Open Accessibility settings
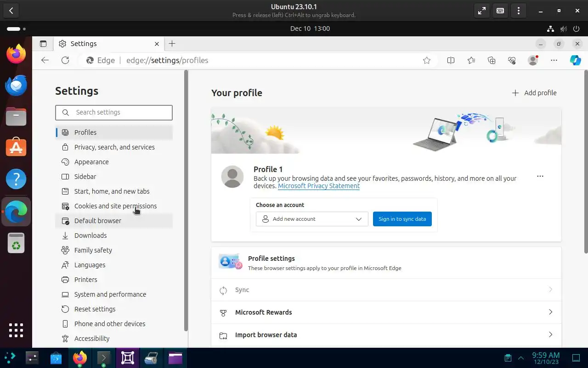 114,339
